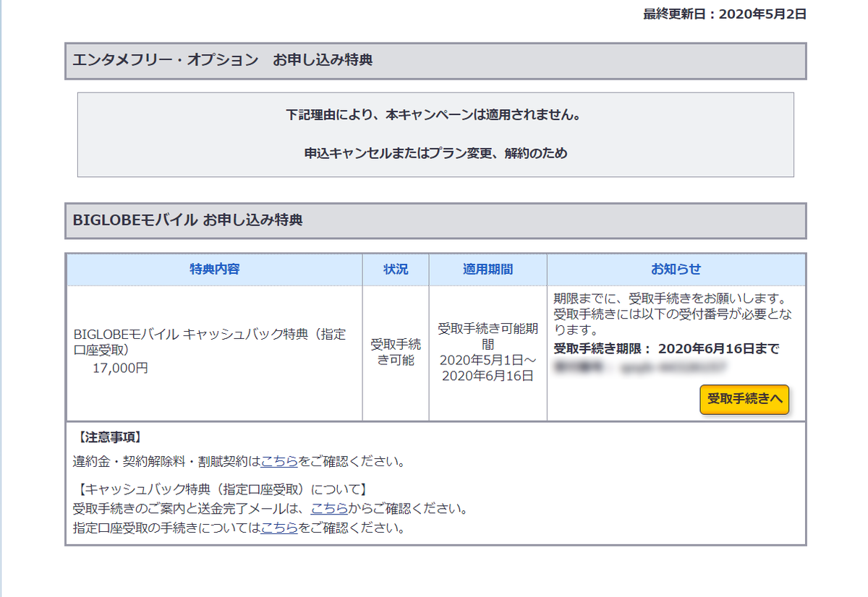868x597 pixels.
Task: Select the お知らせ column header
Action: 676,270
